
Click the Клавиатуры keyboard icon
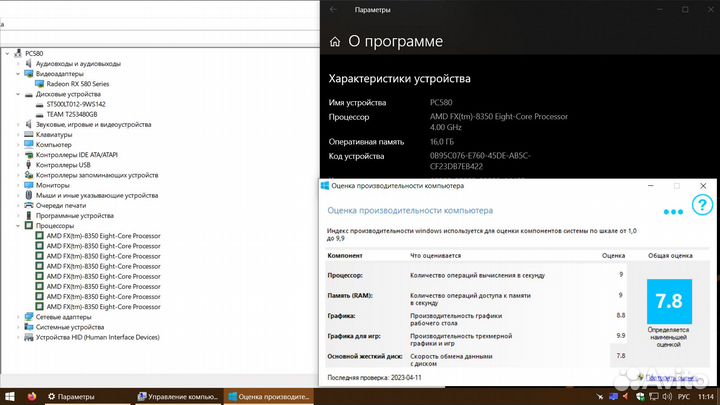click(28, 135)
